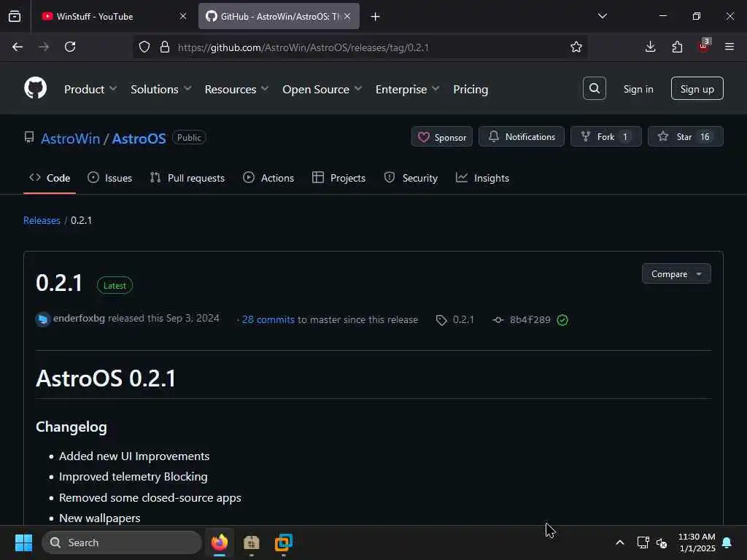This screenshot has width=747, height=560.
Task: Click the green Latest badge
Action: [x=115, y=286]
